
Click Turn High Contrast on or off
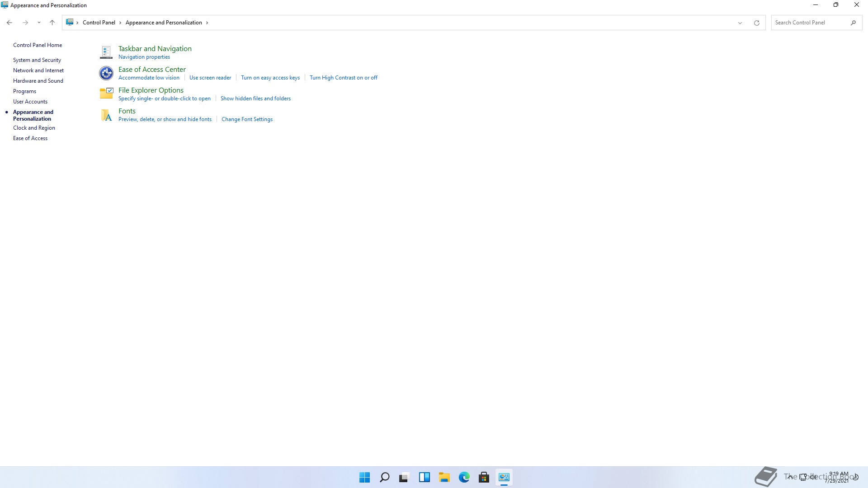point(343,78)
